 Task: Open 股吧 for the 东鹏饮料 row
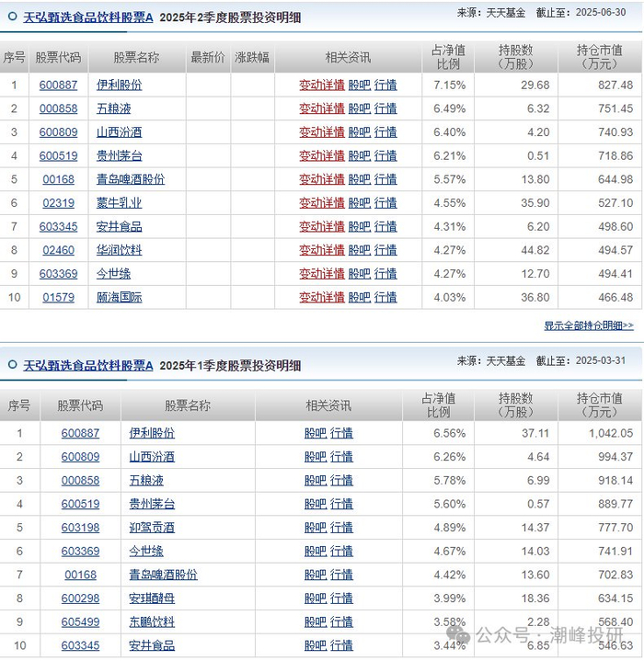coord(316,622)
